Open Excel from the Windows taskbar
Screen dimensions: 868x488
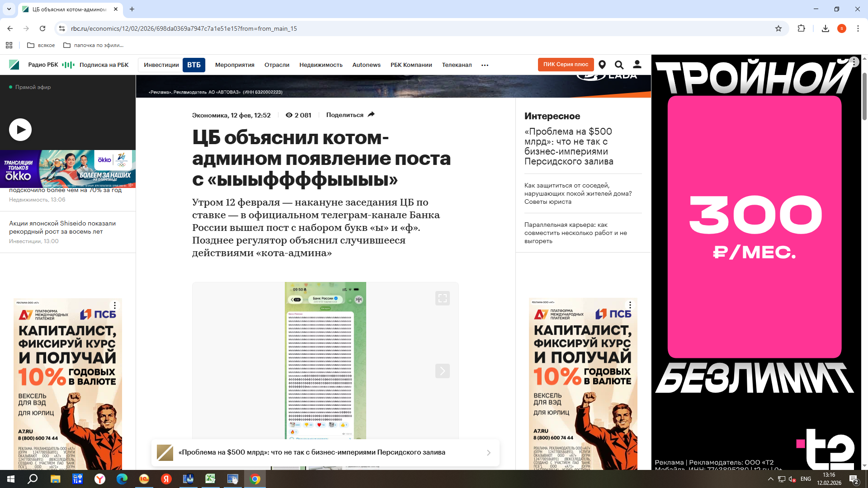tap(210, 479)
